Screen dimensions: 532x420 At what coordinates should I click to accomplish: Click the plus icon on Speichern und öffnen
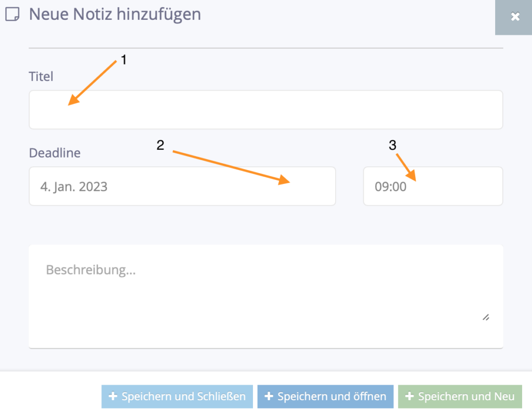coord(269,396)
